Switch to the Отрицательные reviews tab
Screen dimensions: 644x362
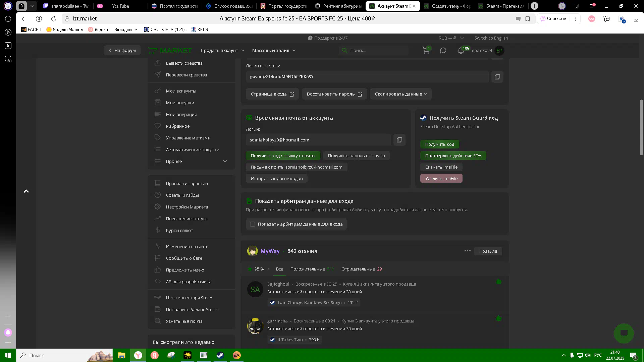pyautogui.click(x=362, y=269)
